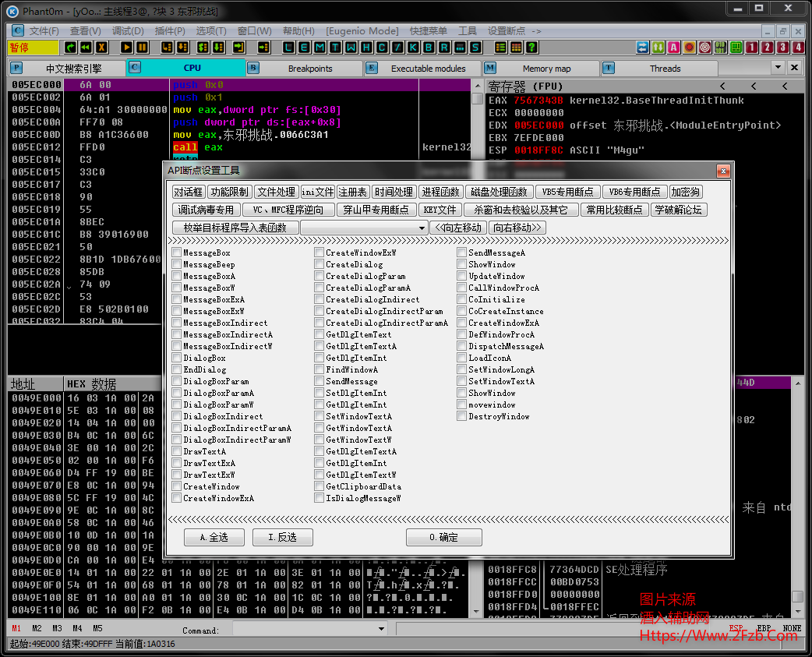The image size is (812, 657).
Task: Open the tab list dropdown arrow
Action: coord(778,68)
